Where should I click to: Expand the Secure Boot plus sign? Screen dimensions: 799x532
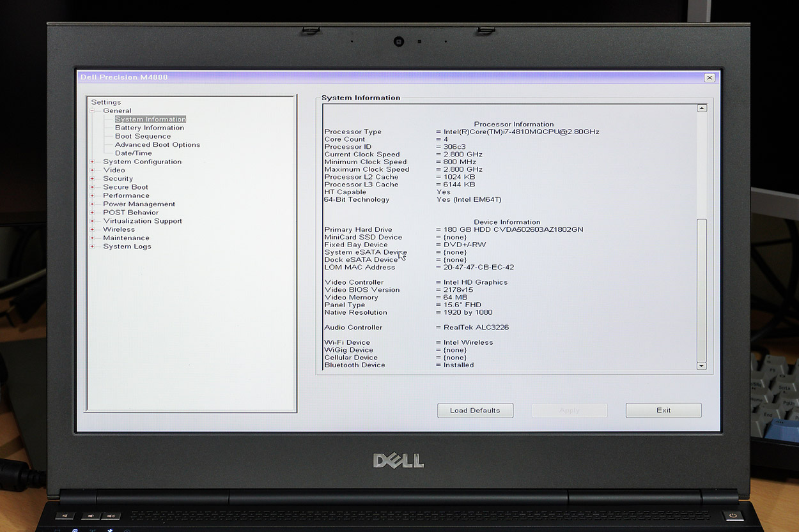coord(93,187)
